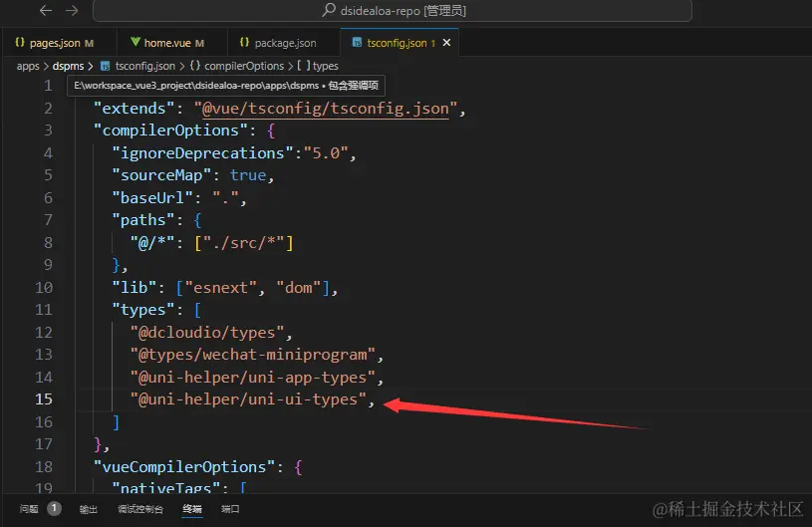
Task: Click the "ignoreDeprecations" key text
Action: [x=202, y=153]
